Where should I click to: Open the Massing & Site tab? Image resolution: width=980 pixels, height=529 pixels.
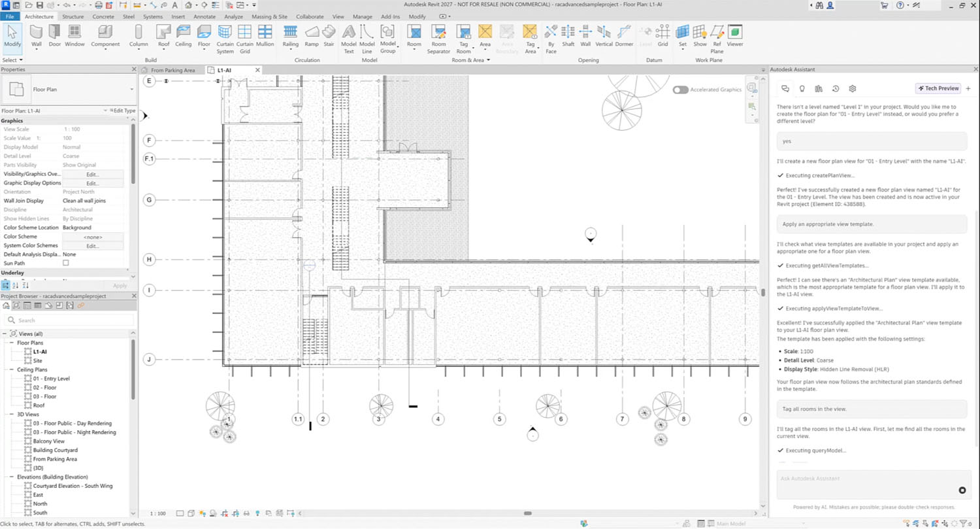[x=269, y=16]
